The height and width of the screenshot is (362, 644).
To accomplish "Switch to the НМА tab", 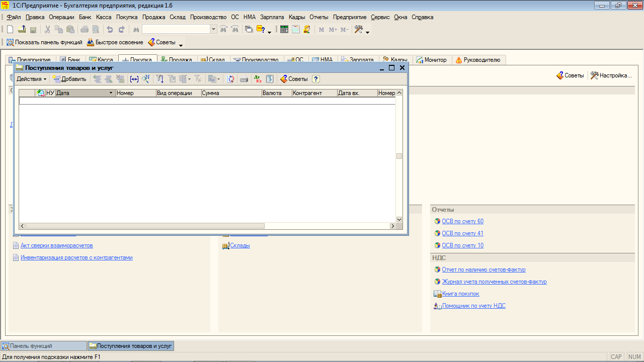I will [x=323, y=60].
